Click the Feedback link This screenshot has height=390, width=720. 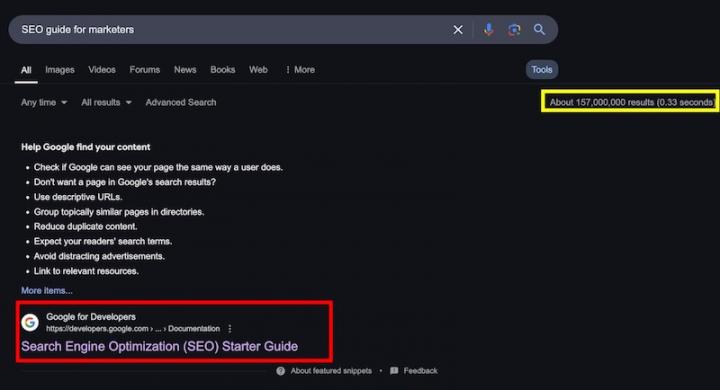421,371
